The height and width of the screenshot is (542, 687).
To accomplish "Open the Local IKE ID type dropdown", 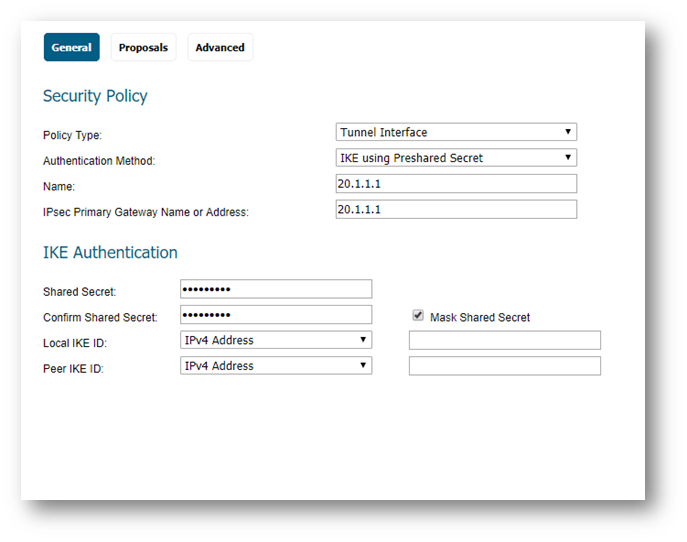I will click(276, 340).
